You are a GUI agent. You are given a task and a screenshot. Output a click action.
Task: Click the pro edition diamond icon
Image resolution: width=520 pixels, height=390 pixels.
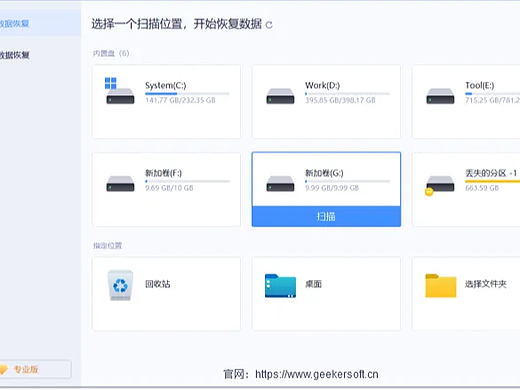point(3,369)
